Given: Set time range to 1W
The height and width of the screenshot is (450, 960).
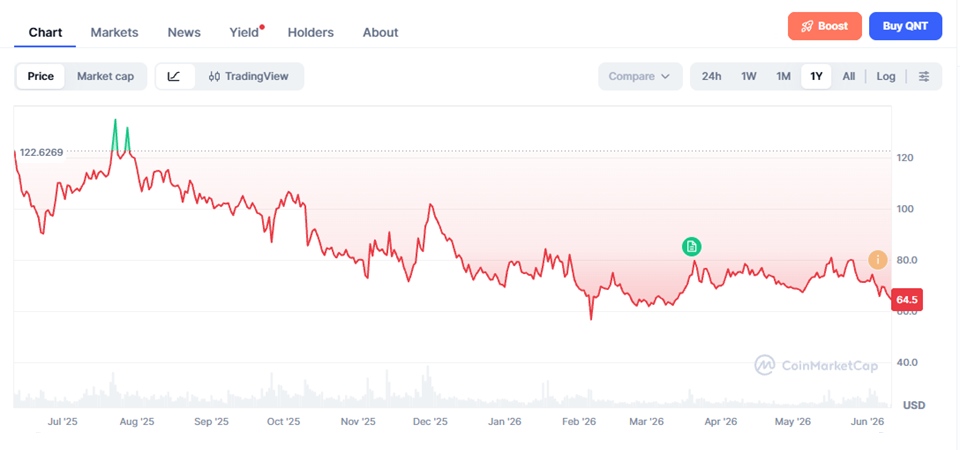Looking at the screenshot, I should click(749, 77).
